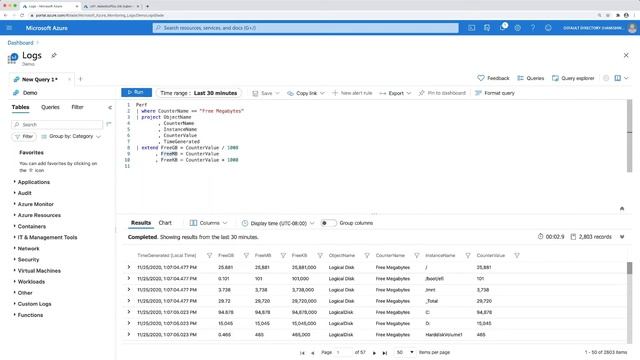The width and height of the screenshot is (640, 360).
Task: Open the Save dropdown
Action: tap(266, 93)
